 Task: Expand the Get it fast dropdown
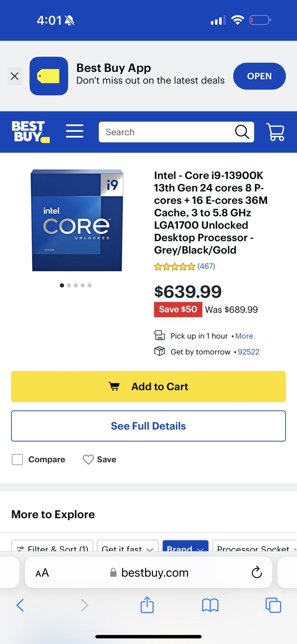(127, 547)
